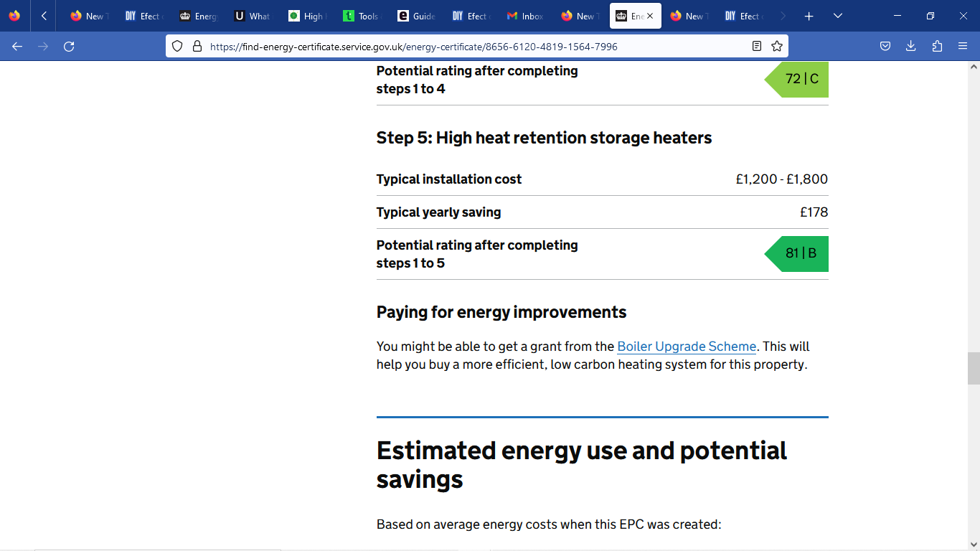Open the Extensions menu
The height and width of the screenshot is (551, 980).
[937, 47]
